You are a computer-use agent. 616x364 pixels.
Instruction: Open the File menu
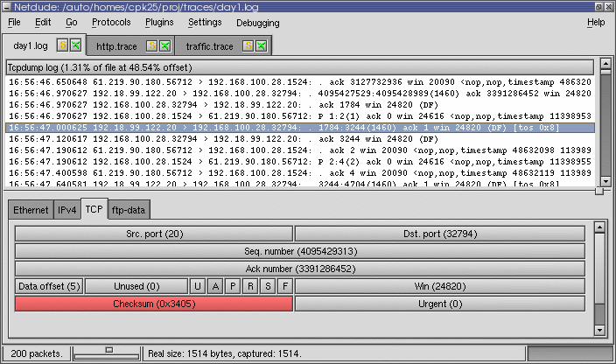14,23
